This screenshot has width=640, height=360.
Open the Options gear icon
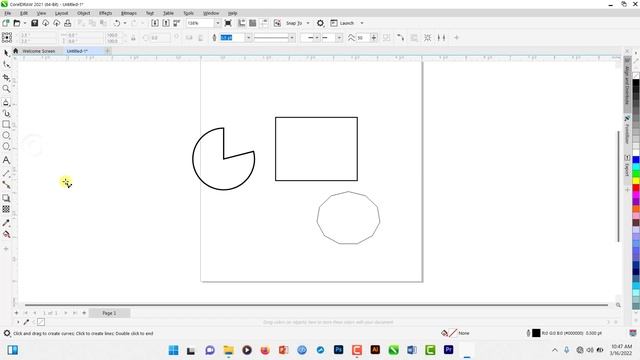click(320, 23)
